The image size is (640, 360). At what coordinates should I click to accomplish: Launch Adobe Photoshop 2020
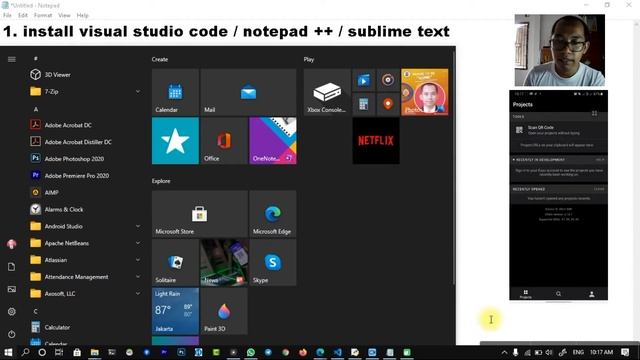point(74,159)
